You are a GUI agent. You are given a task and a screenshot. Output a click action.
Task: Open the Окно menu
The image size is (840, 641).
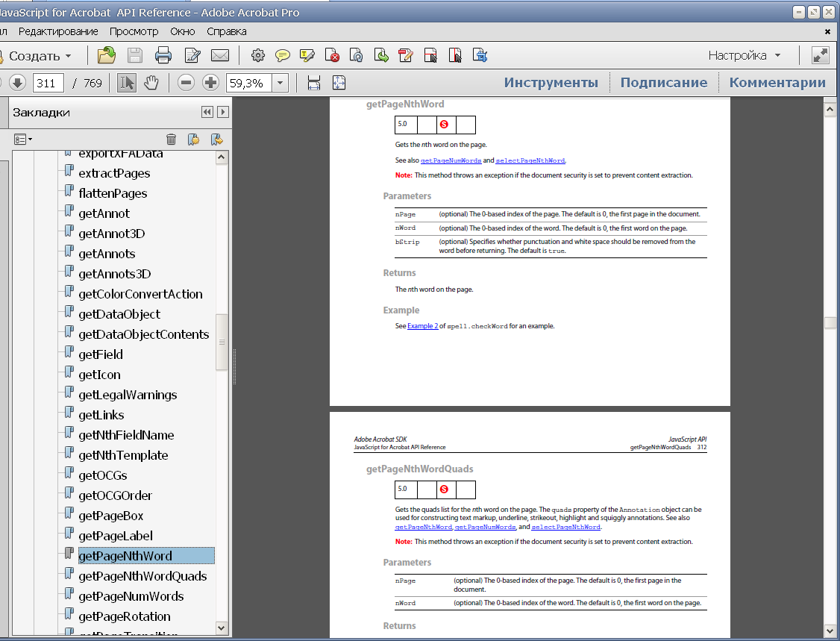tap(183, 31)
